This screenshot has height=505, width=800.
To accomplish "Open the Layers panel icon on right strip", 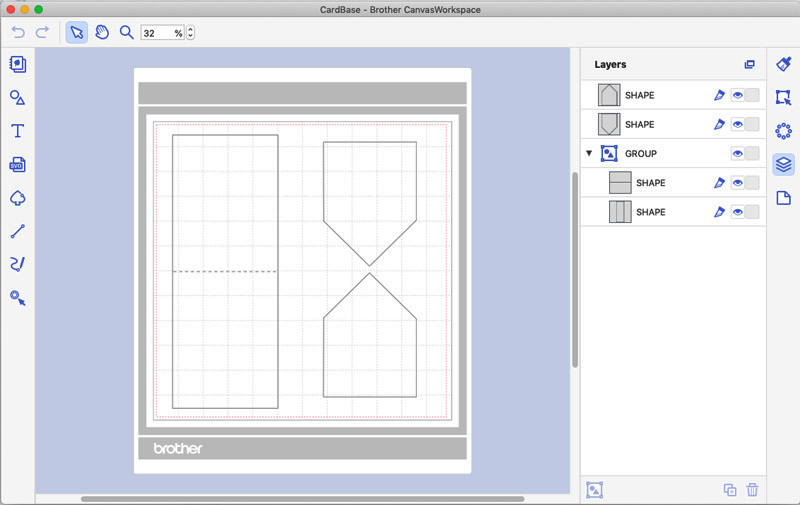I will coord(783,164).
